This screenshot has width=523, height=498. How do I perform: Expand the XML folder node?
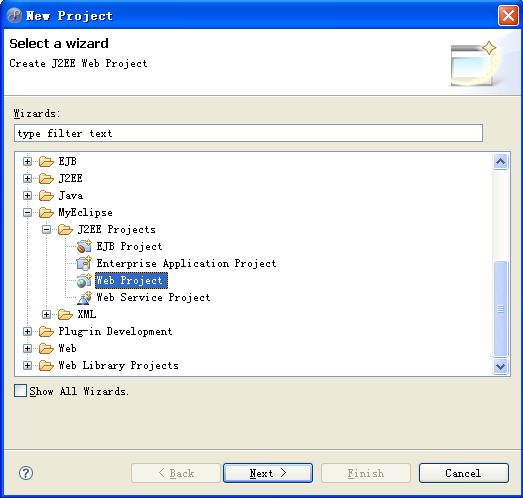[x=46, y=314]
